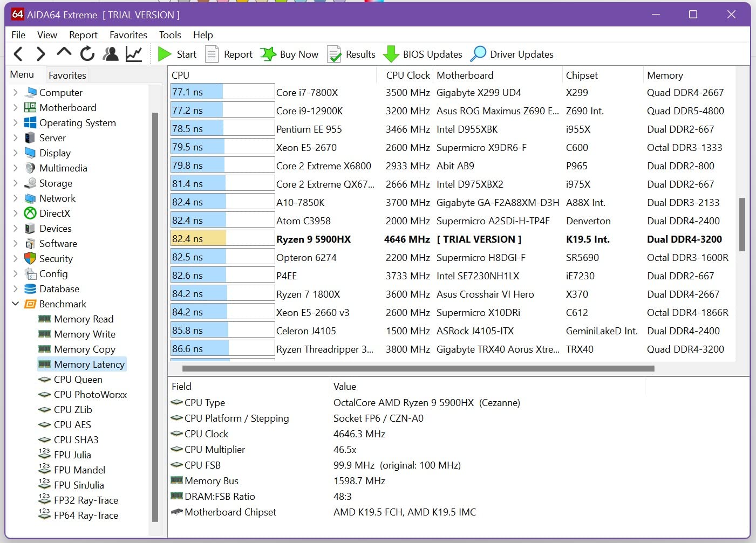Refresh the current page

(x=87, y=54)
